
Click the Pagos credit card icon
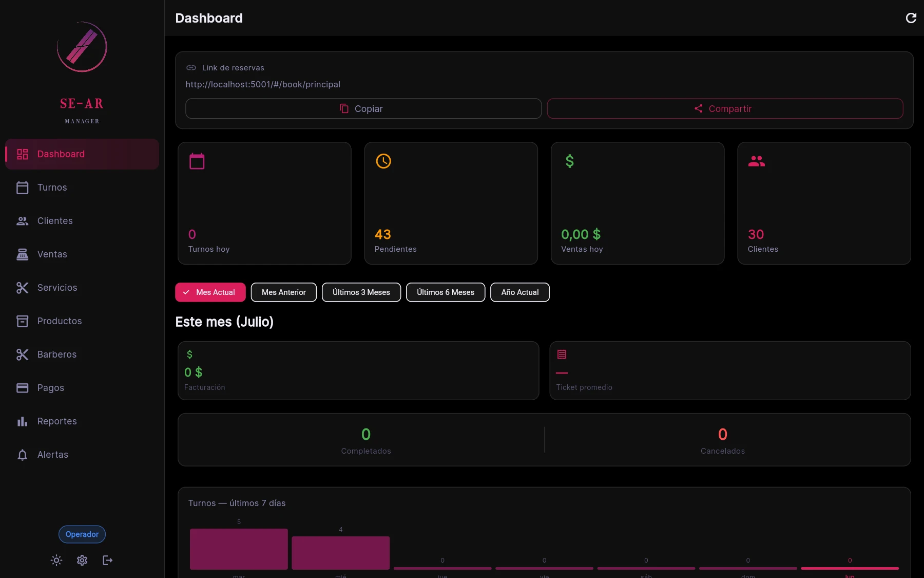coord(23,388)
